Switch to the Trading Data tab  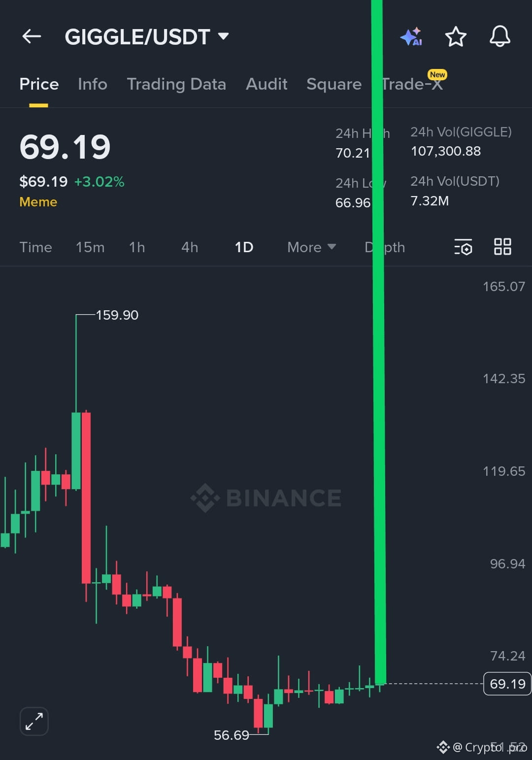coord(176,84)
